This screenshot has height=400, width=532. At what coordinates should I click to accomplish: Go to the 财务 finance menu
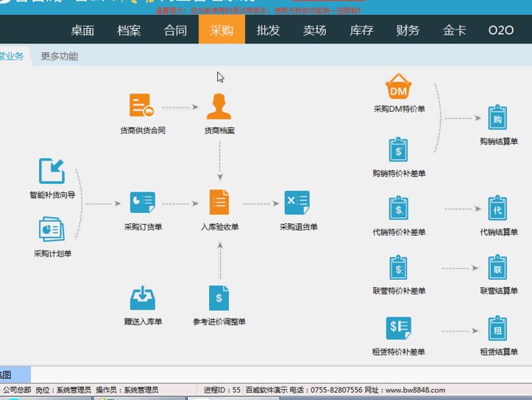click(408, 30)
